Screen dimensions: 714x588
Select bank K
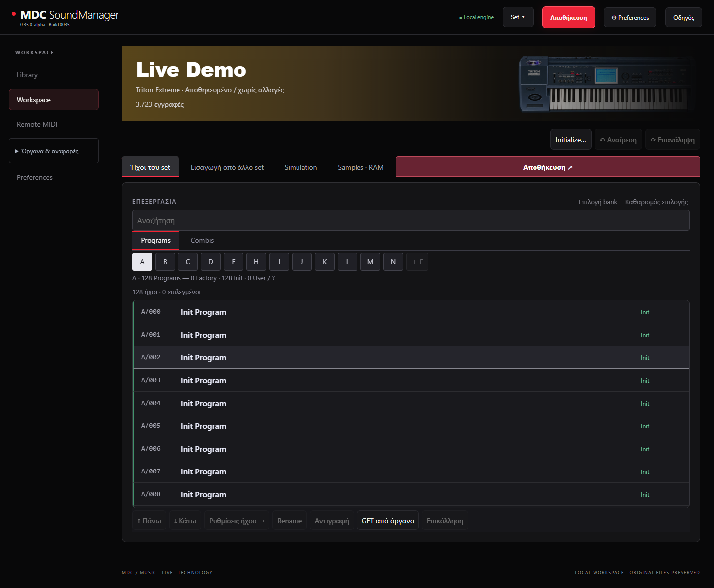point(325,262)
